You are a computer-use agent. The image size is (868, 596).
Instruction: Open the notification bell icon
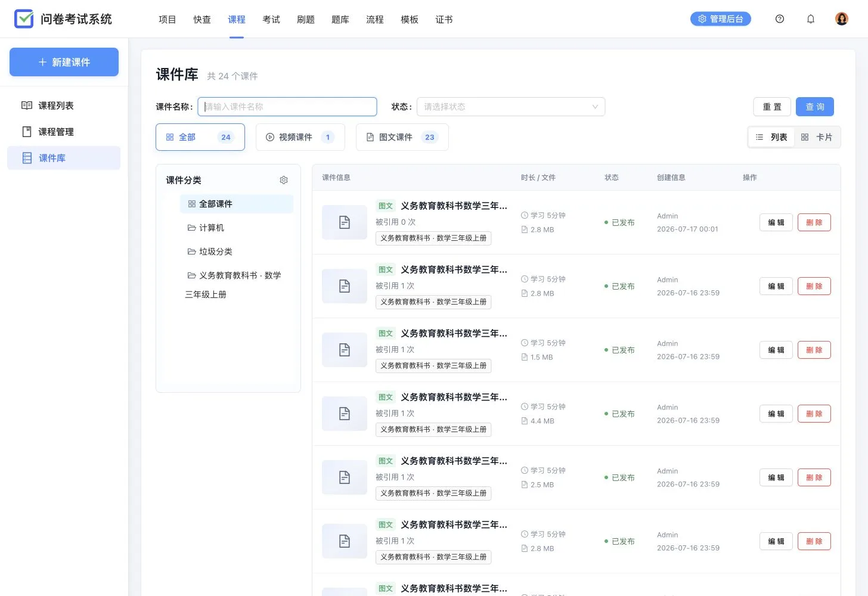(x=811, y=19)
